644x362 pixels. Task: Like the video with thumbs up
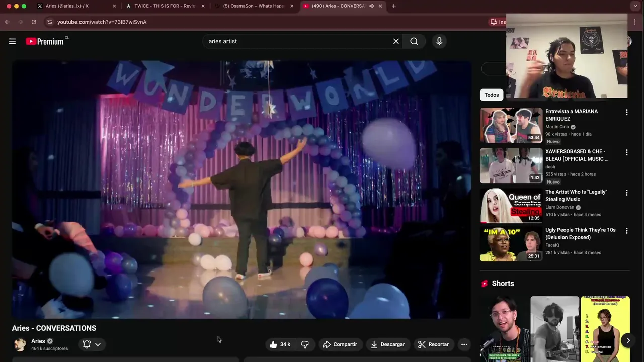pos(280,344)
